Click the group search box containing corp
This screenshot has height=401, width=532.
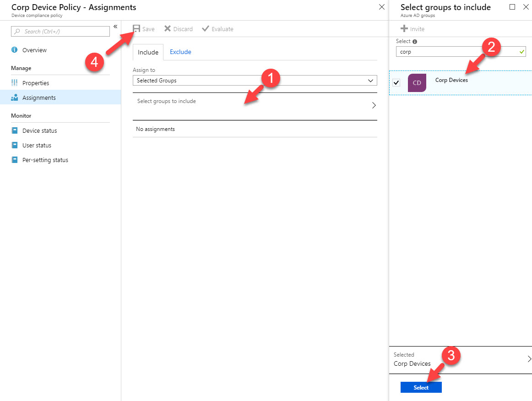click(461, 52)
